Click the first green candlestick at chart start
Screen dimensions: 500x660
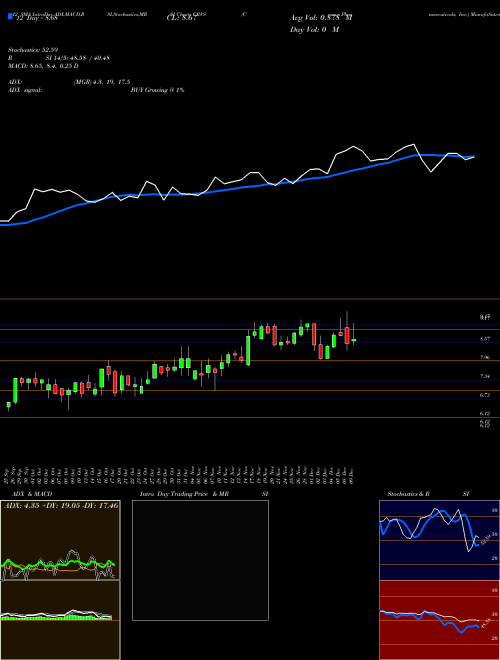click(x=8, y=405)
